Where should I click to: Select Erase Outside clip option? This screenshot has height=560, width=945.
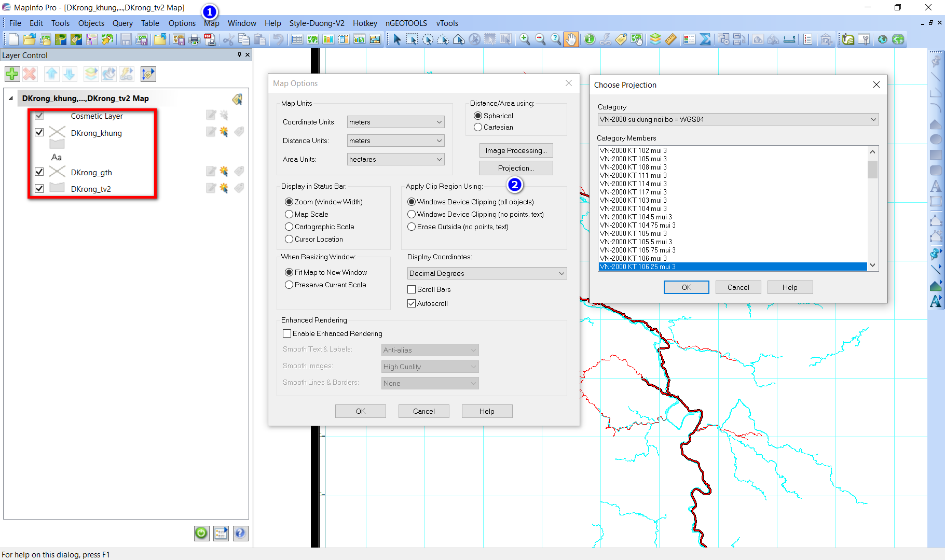[412, 227]
